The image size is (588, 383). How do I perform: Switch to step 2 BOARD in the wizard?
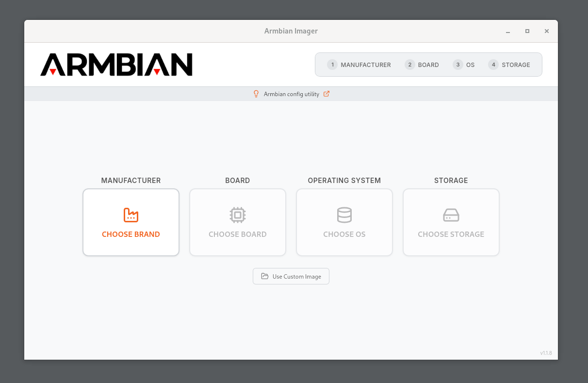coord(422,65)
